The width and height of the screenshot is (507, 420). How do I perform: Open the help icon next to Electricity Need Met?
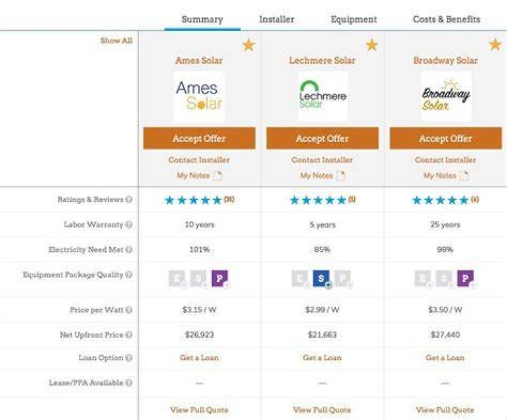coord(129,250)
